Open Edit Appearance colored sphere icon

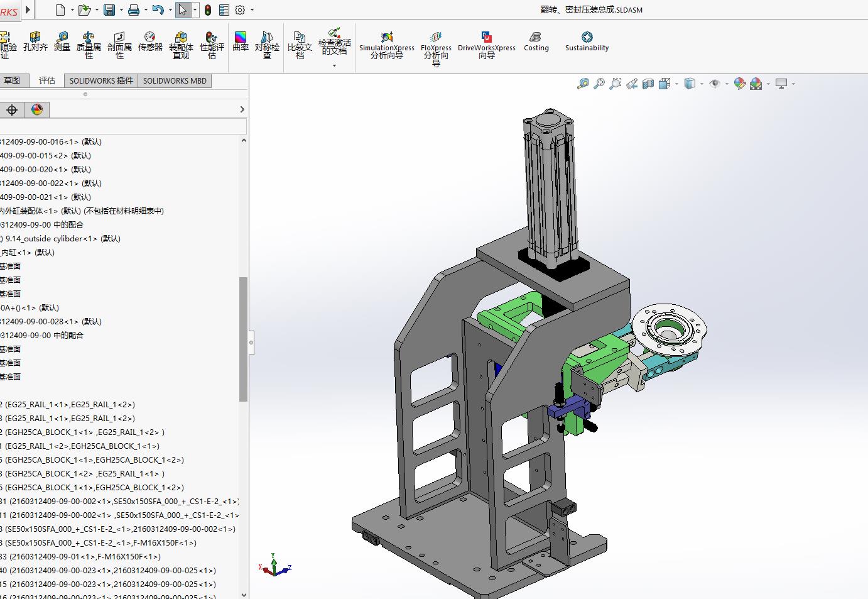point(739,84)
